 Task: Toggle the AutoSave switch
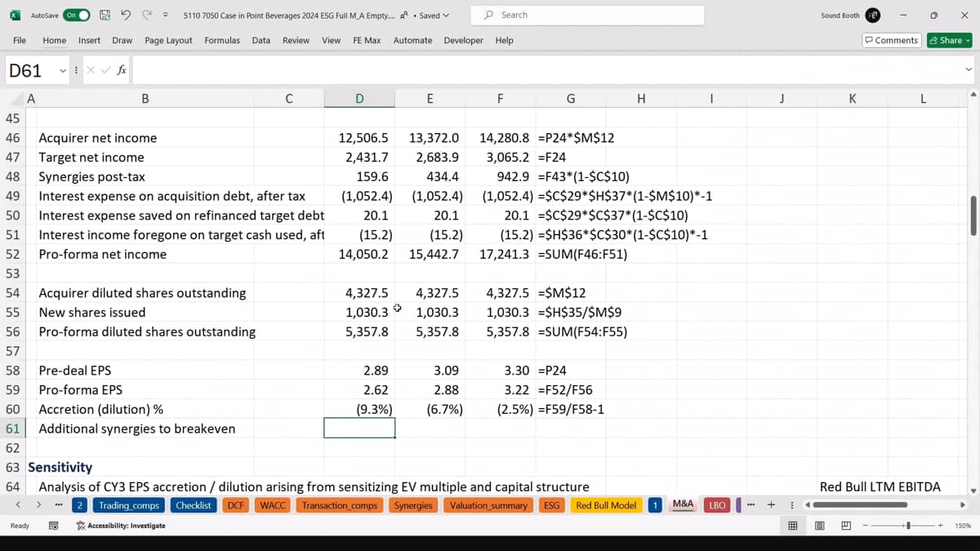click(77, 15)
